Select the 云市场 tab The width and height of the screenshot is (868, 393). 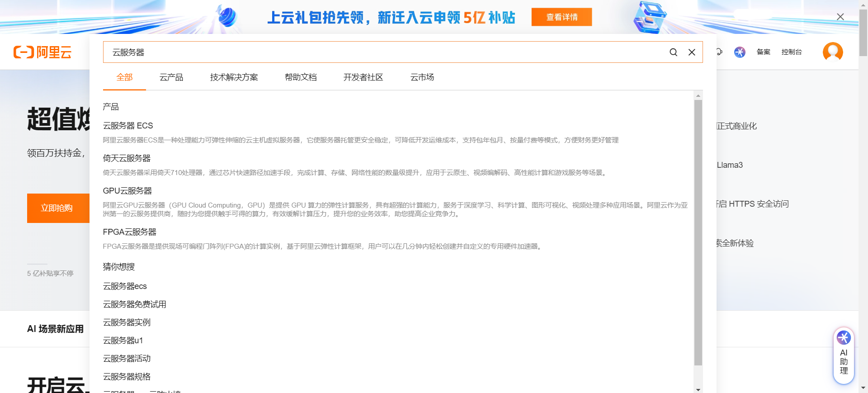coord(422,77)
